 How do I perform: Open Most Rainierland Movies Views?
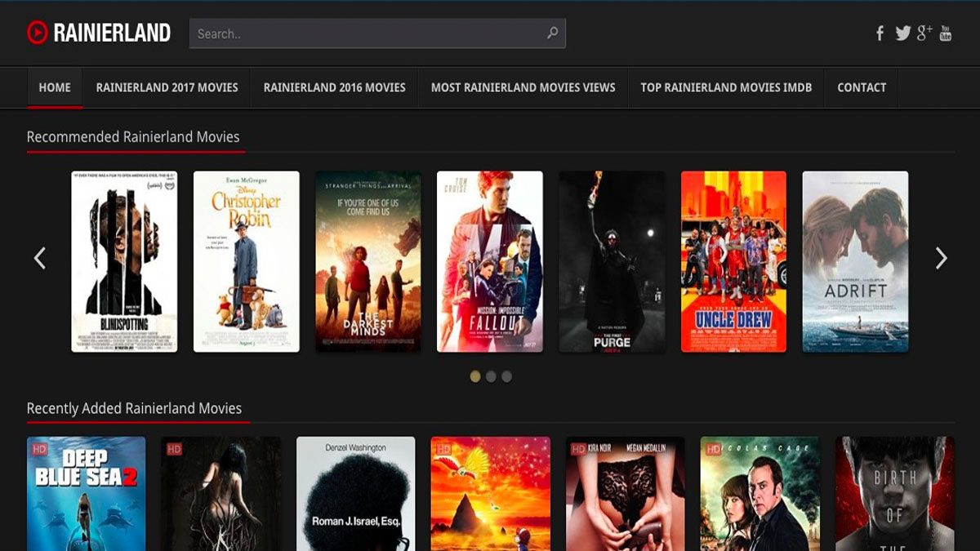point(523,87)
